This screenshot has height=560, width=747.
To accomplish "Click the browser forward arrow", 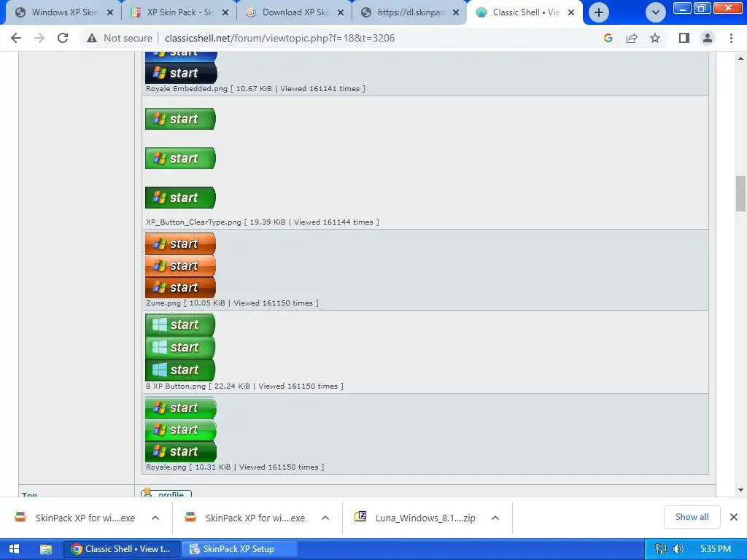I will pyautogui.click(x=39, y=38).
